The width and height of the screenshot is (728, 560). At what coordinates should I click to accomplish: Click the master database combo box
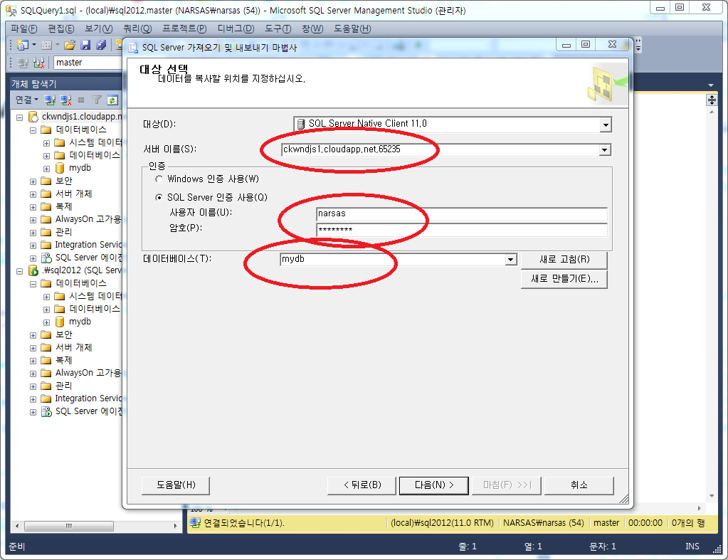88,63
